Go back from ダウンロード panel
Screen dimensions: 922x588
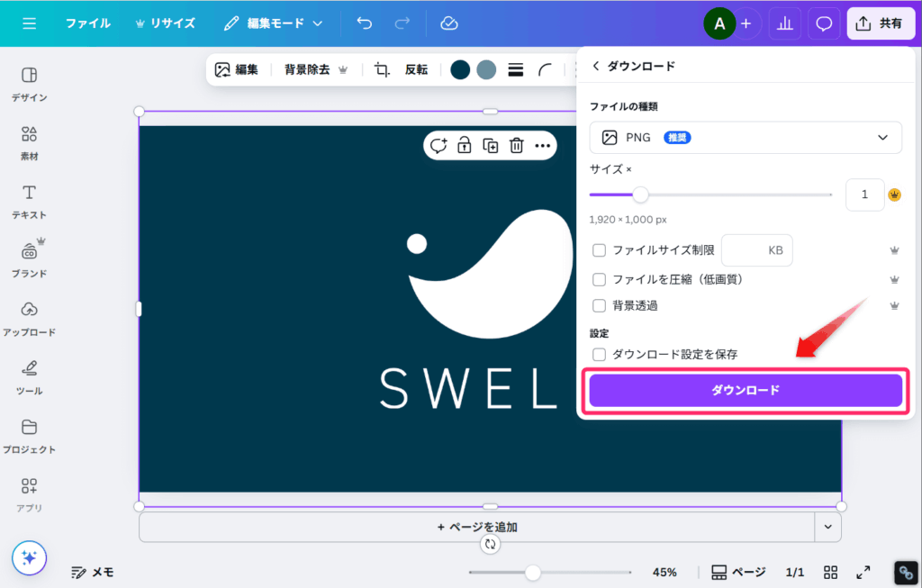(596, 66)
